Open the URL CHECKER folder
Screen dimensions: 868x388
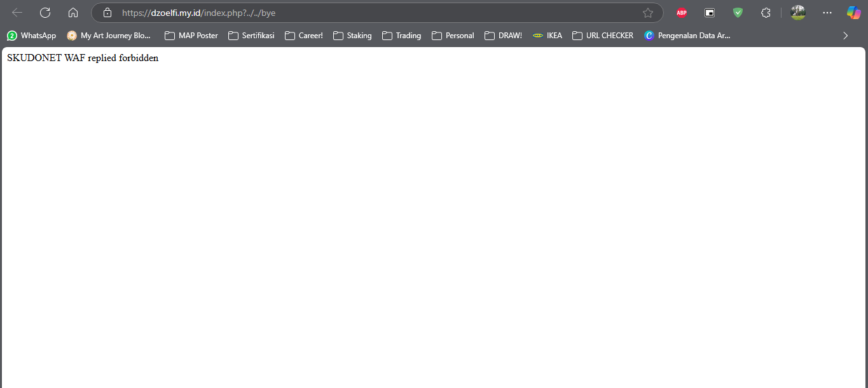click(603, 36)
